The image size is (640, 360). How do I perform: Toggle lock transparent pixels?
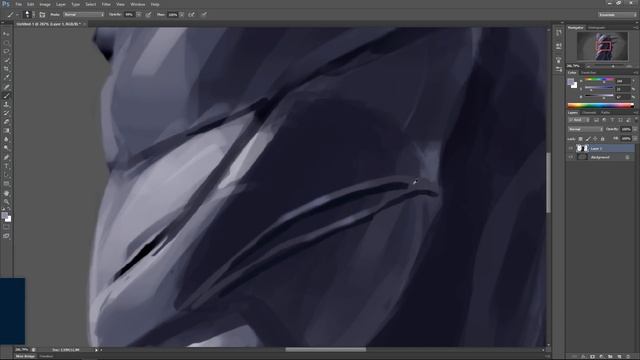(x=580, y=139)
